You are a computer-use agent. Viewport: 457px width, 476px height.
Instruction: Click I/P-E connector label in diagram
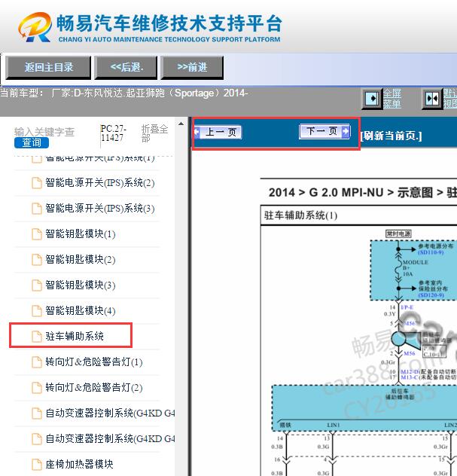point(407,307)
